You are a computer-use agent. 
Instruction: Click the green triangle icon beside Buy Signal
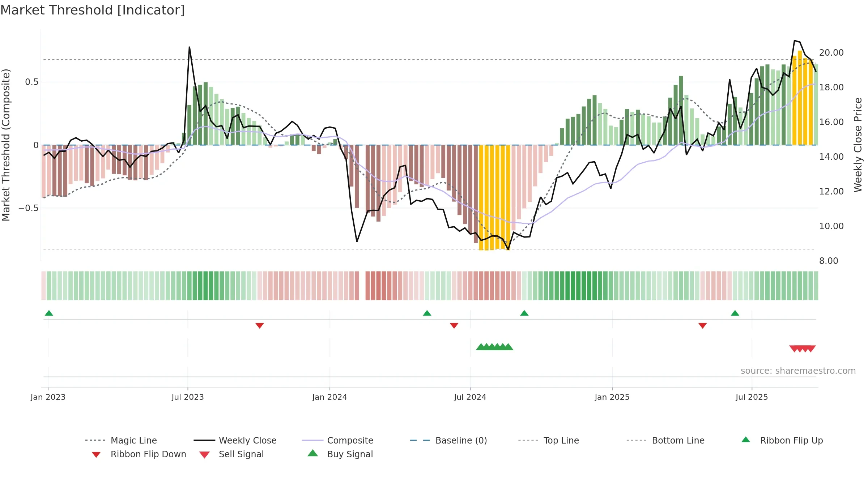tap(313, 453)
